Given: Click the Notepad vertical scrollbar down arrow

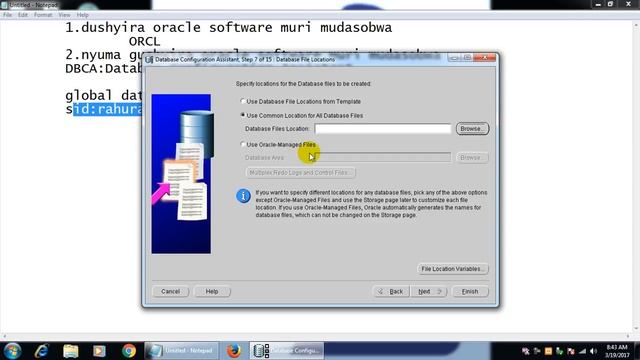Looking at the screenshot, I should coord(636,329).
